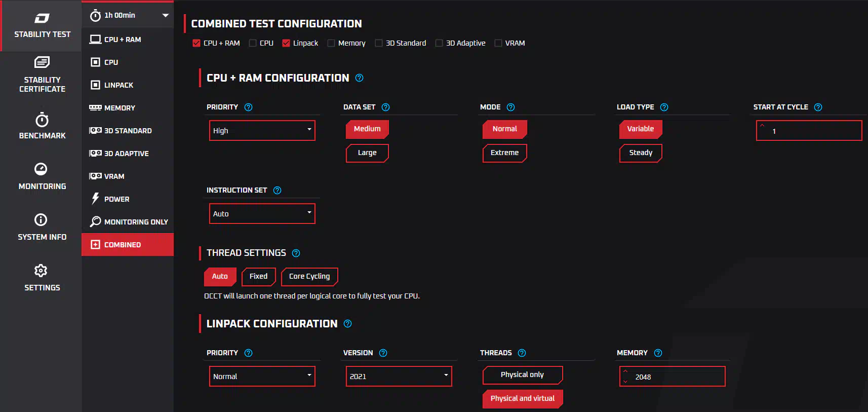Open help icon next to Mode

coord(510,107)
